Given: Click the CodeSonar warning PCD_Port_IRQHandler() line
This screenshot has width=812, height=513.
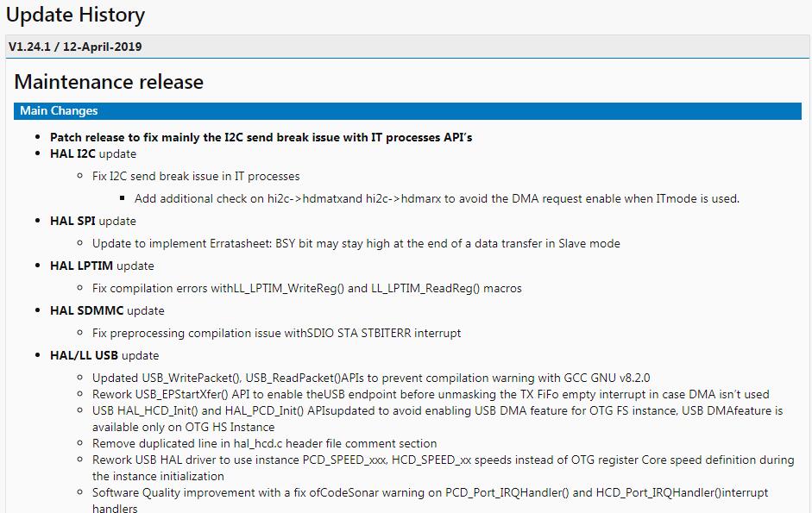Looking at the screenshot, I should click(x=431, y=501).
